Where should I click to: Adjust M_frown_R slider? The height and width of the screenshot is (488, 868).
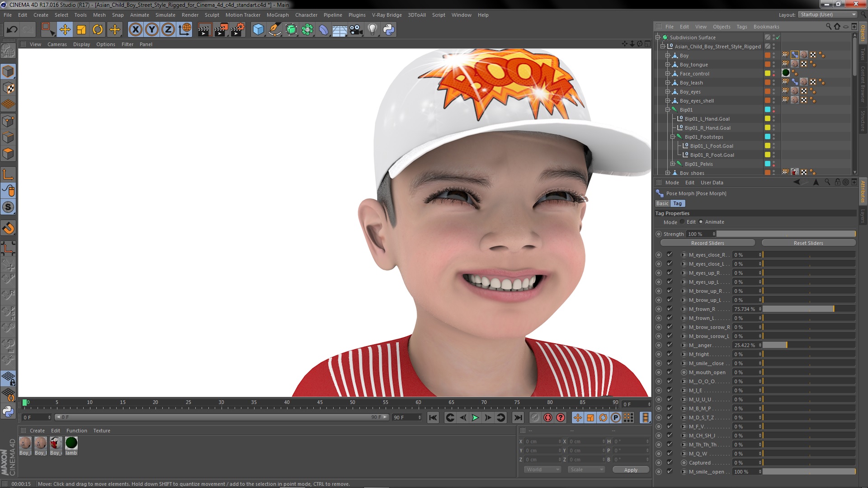pos(809,309)
